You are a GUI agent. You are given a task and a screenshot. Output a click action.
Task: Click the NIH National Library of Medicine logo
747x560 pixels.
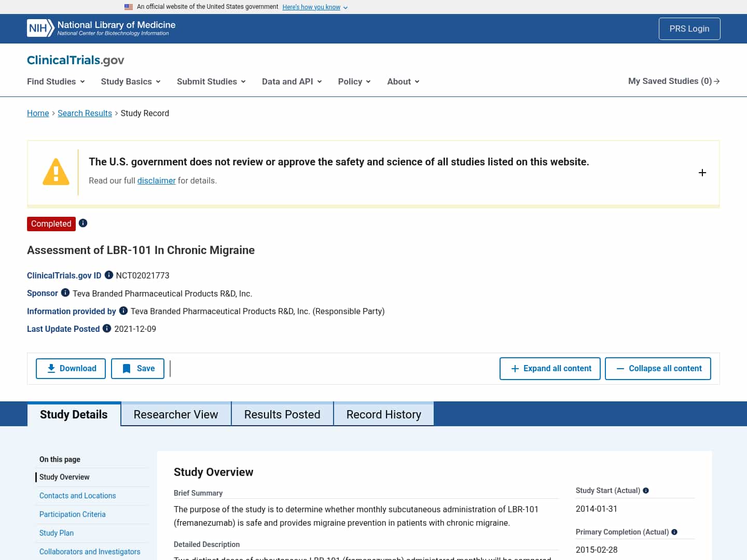click(101, 28)
